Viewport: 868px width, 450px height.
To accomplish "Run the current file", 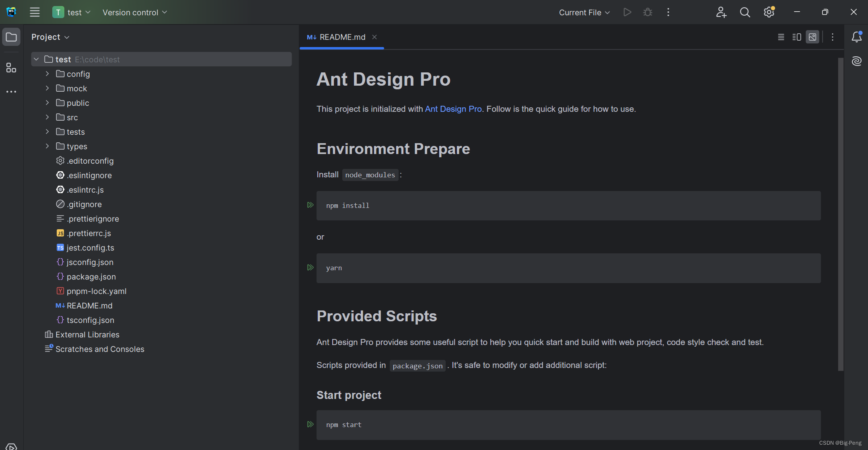I will 627,12.
